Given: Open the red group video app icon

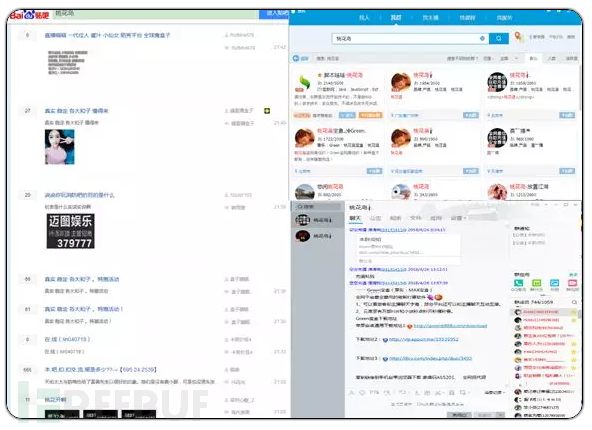Looking at the screenshot, I should point(572,284).
